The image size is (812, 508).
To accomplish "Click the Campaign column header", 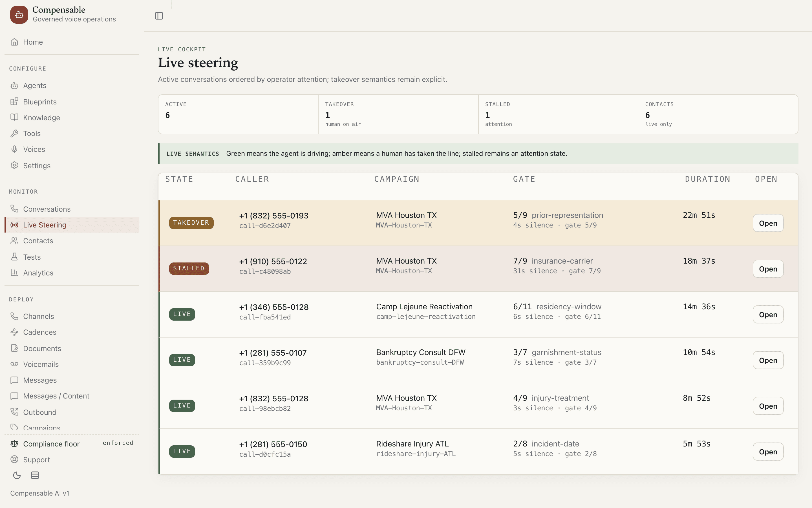I will coord(397,179).
